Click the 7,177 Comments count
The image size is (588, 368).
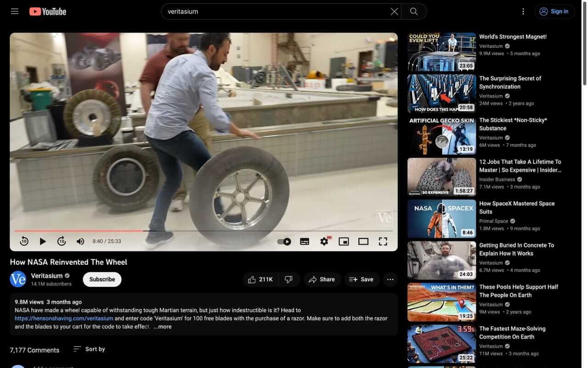34,350
